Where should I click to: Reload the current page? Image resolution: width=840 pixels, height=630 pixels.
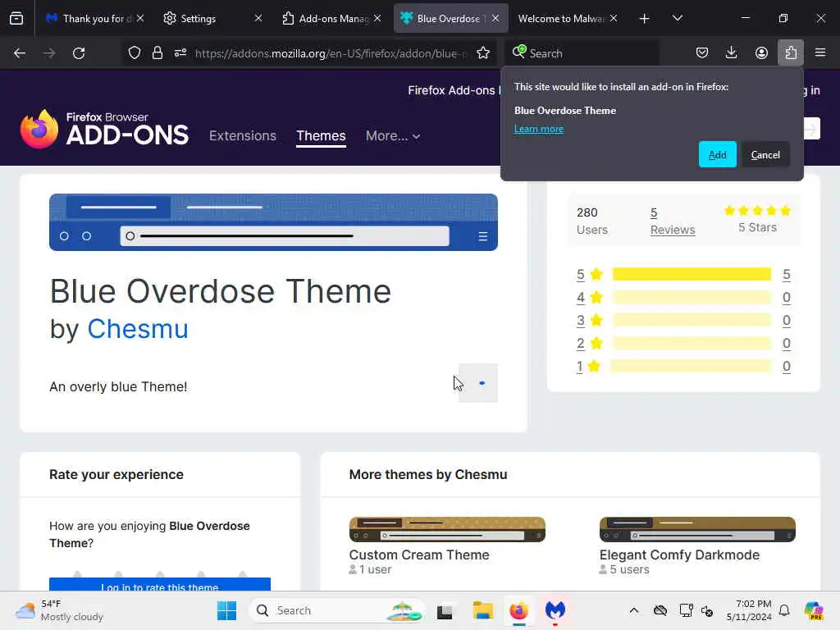point(79,53)
